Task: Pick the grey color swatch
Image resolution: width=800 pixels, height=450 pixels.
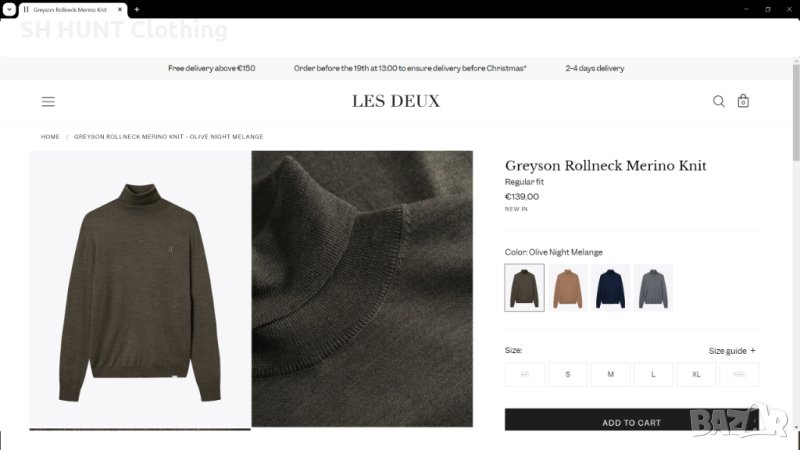Action: point(653,288)
